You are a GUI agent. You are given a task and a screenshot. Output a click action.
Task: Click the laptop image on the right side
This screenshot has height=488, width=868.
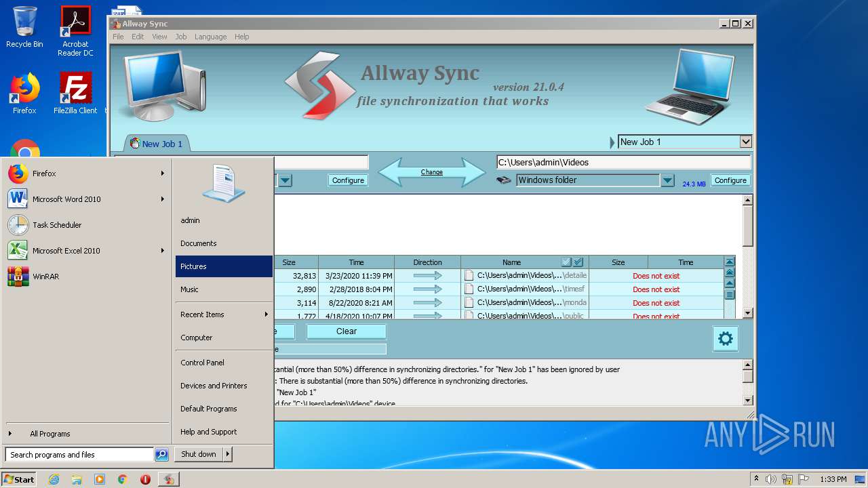pyautogui.click(x=690, y=87)
